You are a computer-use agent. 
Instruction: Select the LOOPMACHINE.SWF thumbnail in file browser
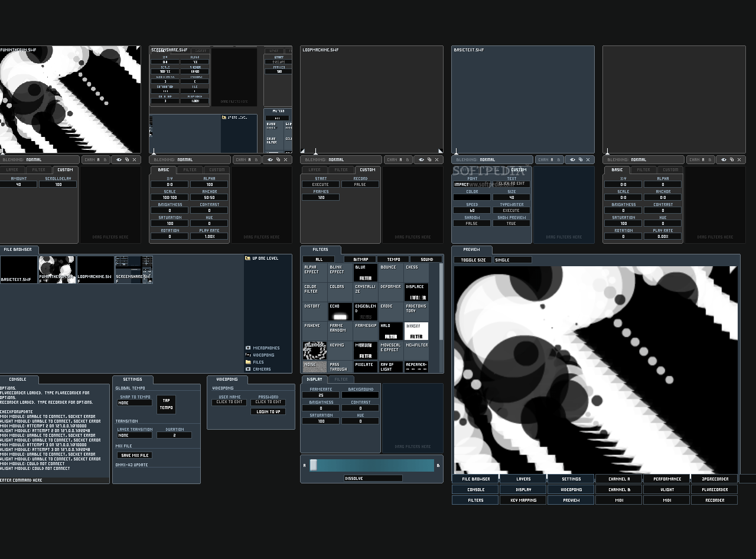pyautogui.click(x=96, y=270)
